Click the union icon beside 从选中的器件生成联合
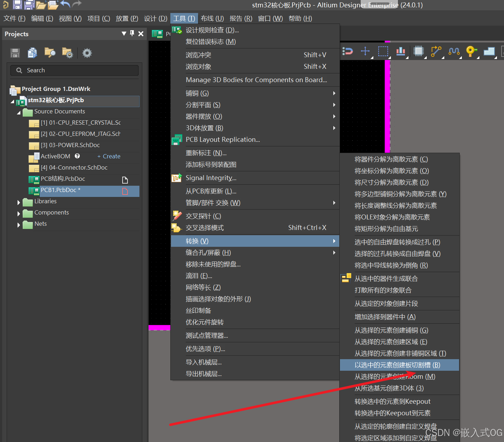Image resolution: width=504 pixels, height=442 pixels. click(x=346, y=278)
